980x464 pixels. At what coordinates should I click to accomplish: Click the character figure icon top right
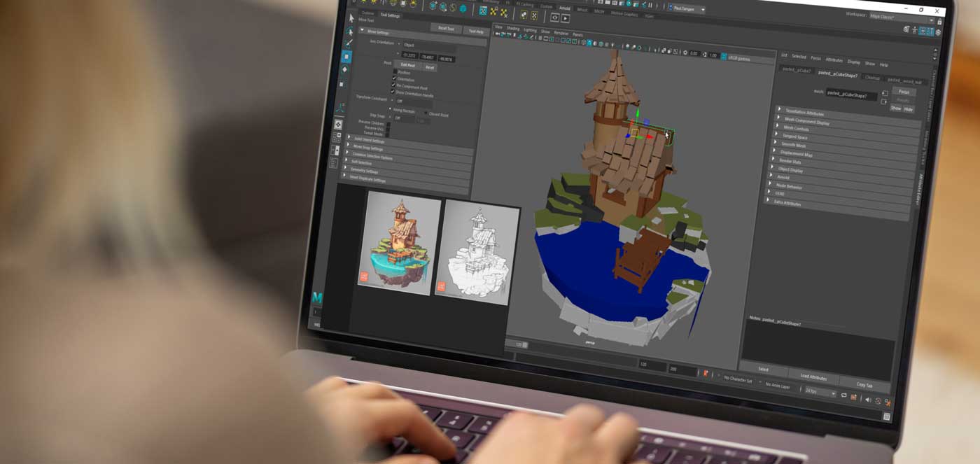point(914,30)
